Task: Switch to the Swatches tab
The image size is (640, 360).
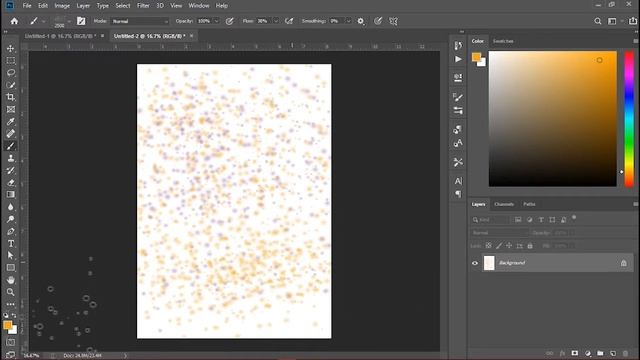Action: (x=503, y=41)
